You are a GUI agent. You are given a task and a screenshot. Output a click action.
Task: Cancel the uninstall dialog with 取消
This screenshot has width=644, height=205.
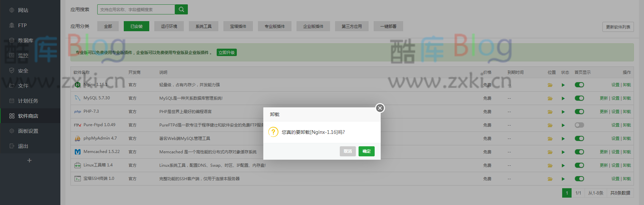(x=347, y=151)
